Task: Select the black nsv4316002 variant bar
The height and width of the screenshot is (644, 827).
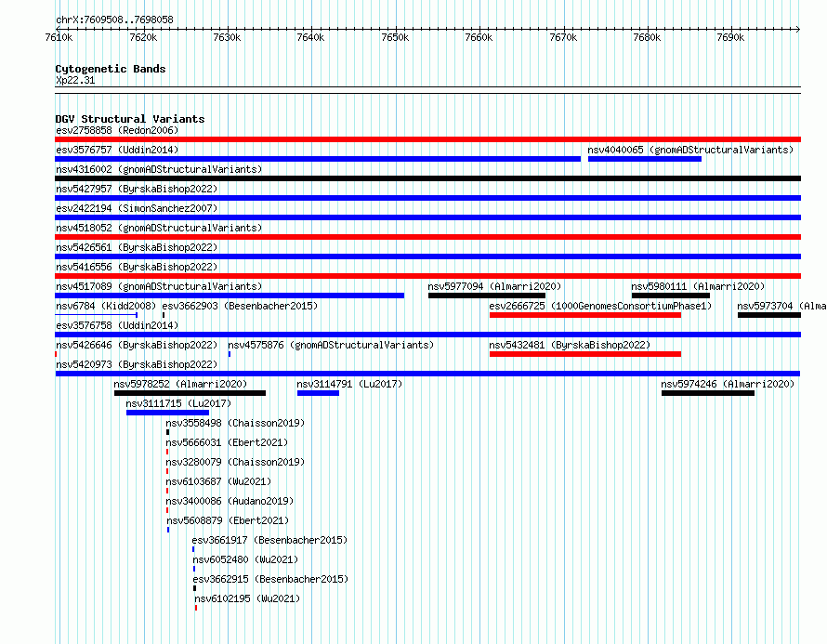Action: pyautogui.click(x=427, y=178)
